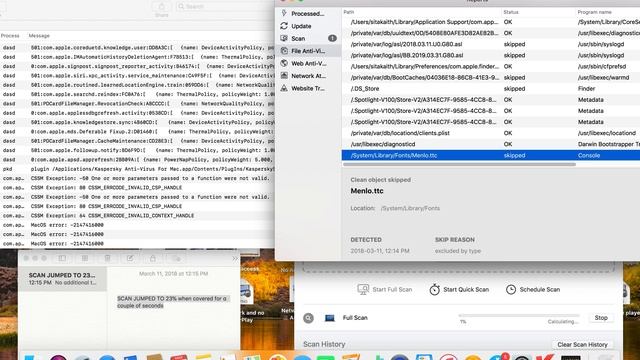This screenshot has width=640, height=360.
Task: Open the Notes toolbar overflow chevrons
Action: (x=235, y=258)
